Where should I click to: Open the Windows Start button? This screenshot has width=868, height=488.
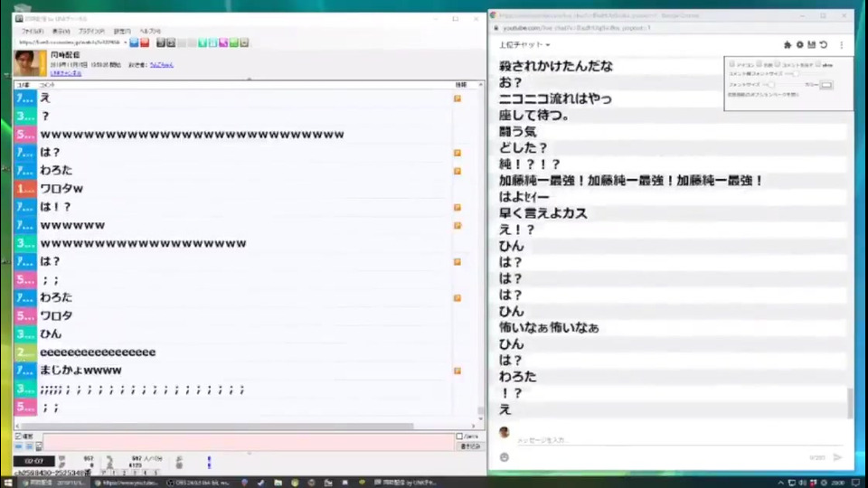[x=8, y=483]
